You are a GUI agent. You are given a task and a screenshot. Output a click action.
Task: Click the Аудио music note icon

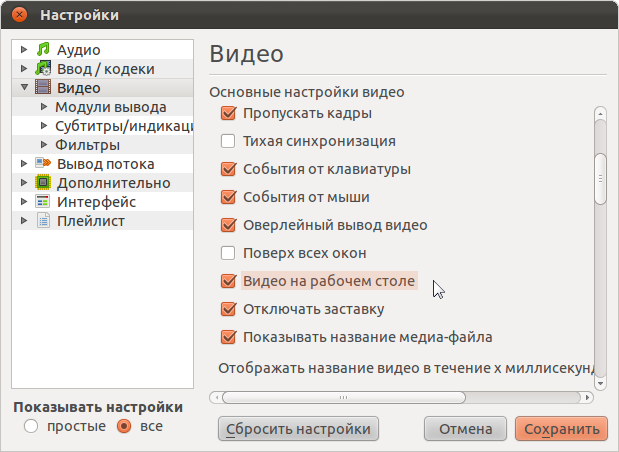[x=43, y=49]
